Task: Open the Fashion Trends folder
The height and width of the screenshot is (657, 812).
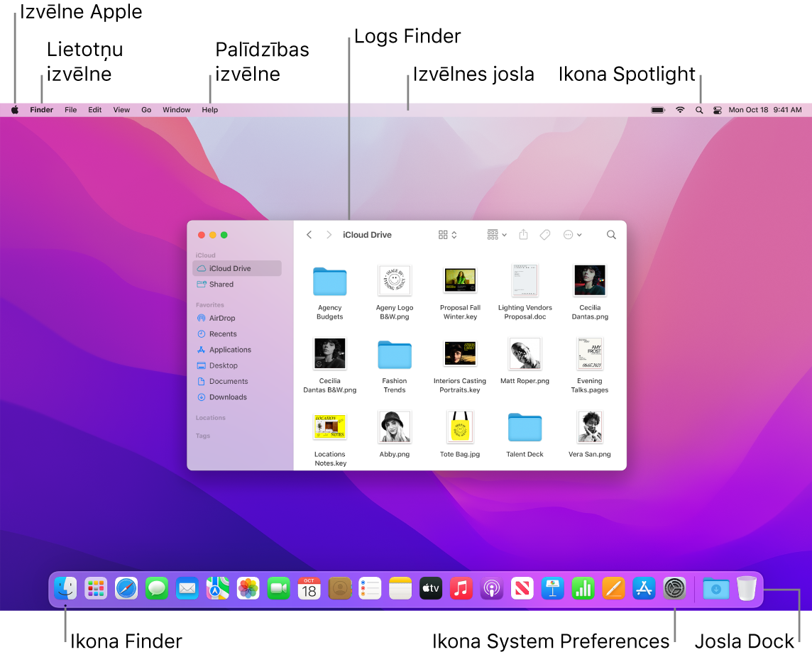Action: click(395, 355)
